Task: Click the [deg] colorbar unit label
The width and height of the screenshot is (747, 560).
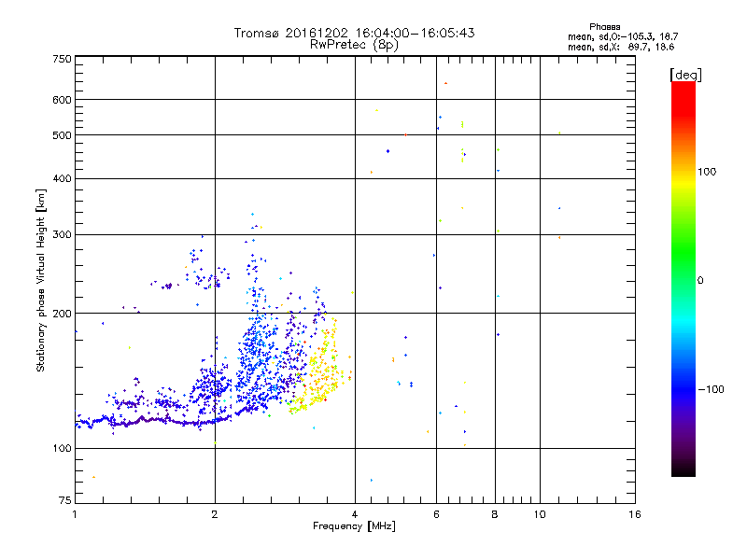Action: tap(685, 75)
